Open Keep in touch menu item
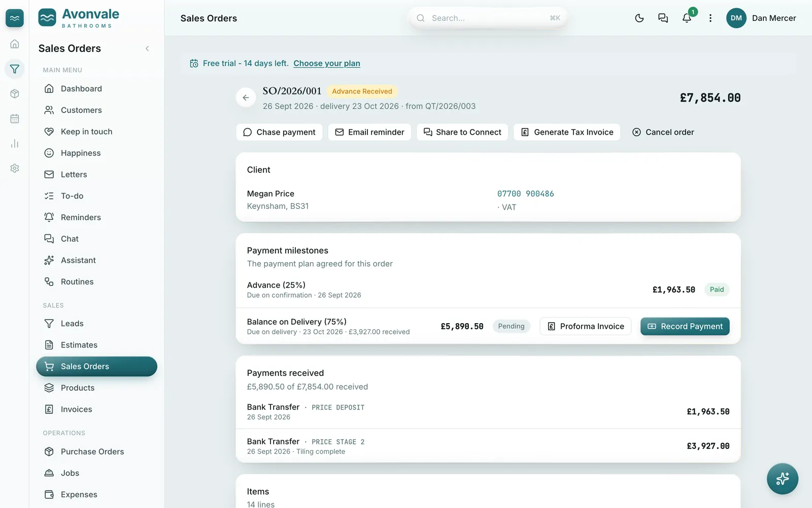 (x=96, y=132)
